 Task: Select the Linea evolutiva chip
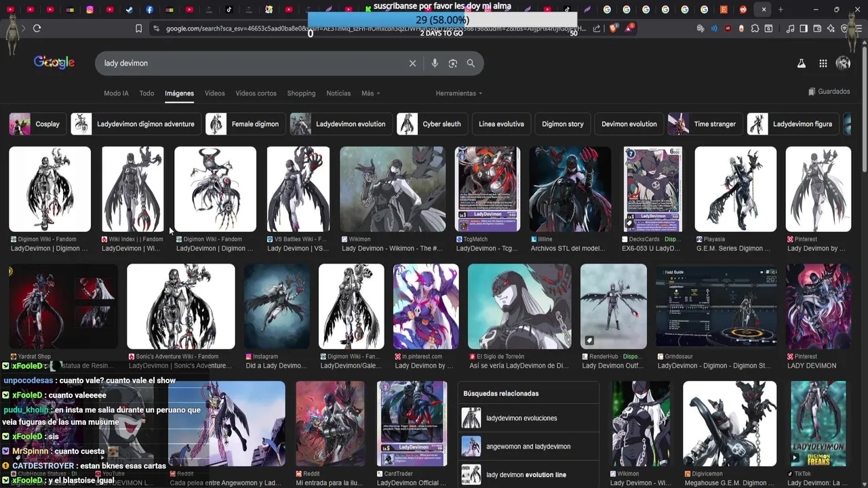click(x=501, y=124)
